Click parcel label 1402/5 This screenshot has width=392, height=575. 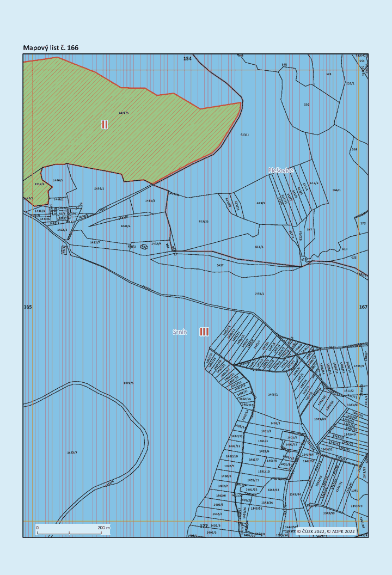(x=218, y=505)
